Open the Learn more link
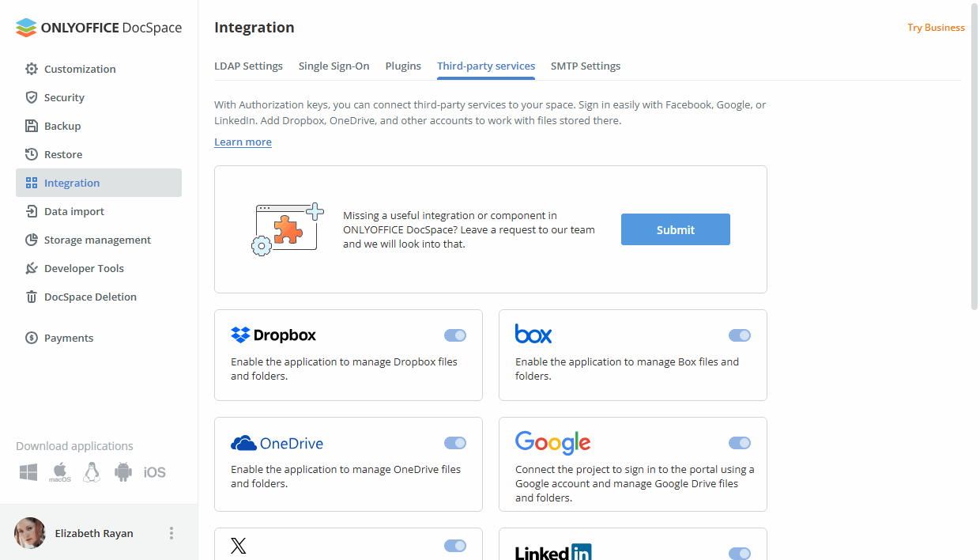980x560 pixels. click(x=243, y=142)
